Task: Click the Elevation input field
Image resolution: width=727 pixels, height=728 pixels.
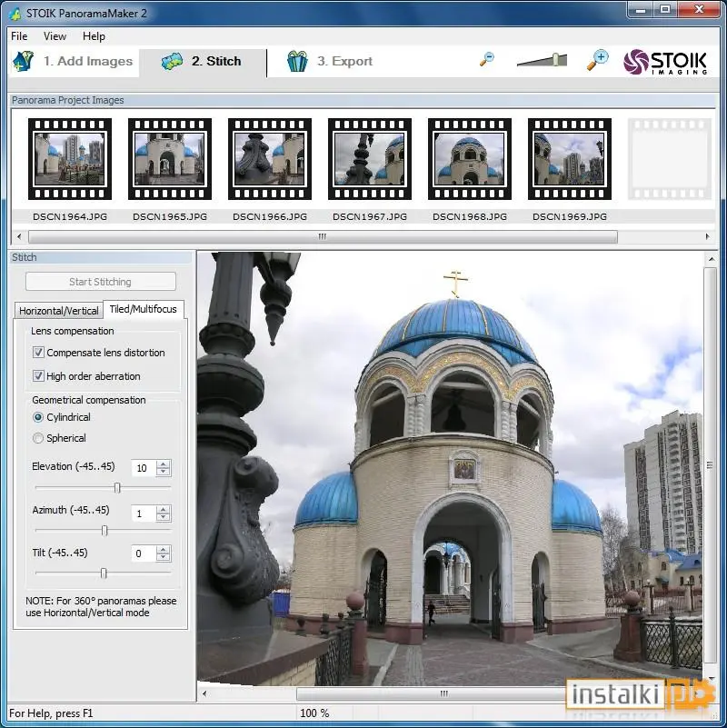Action: point(144,467)
